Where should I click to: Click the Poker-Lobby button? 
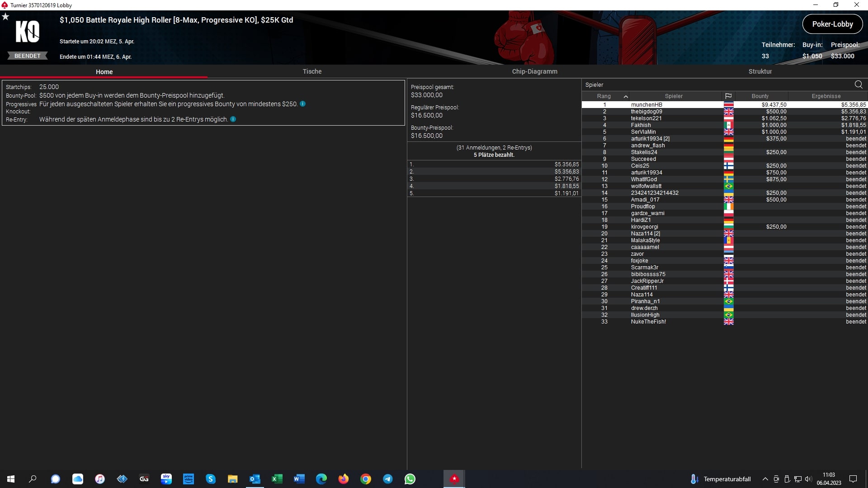[x=832, y=24]
